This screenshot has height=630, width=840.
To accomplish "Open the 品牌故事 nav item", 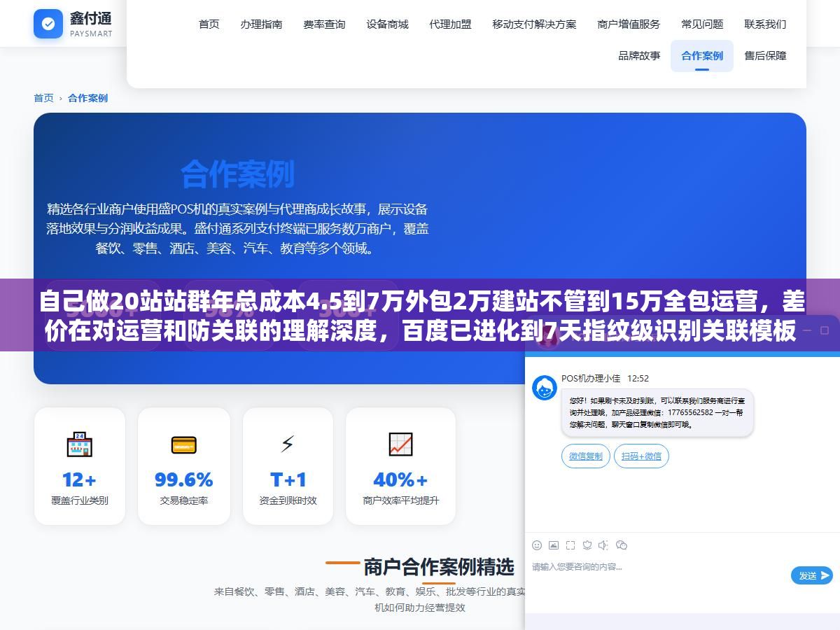I will tap(639, 55).
